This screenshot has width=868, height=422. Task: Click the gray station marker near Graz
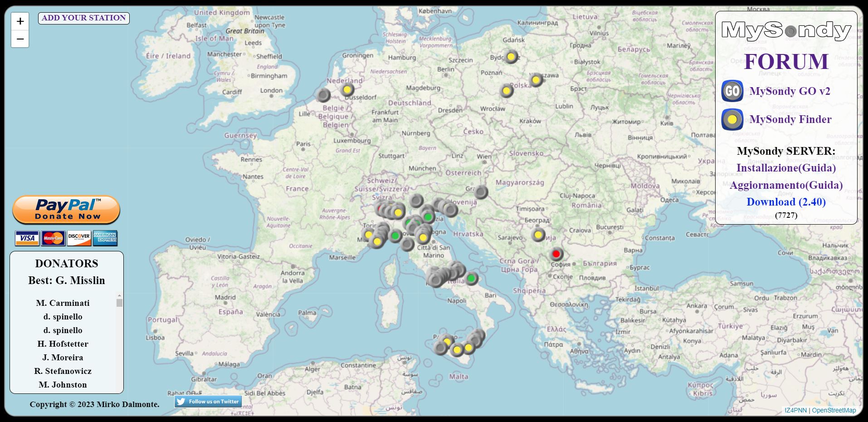pyautogui.click(x=481, y=192)
